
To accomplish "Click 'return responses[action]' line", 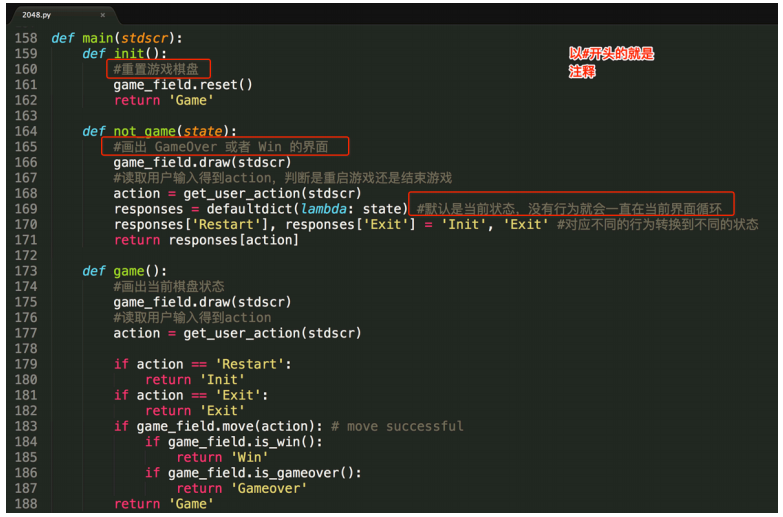I will 206,240.
